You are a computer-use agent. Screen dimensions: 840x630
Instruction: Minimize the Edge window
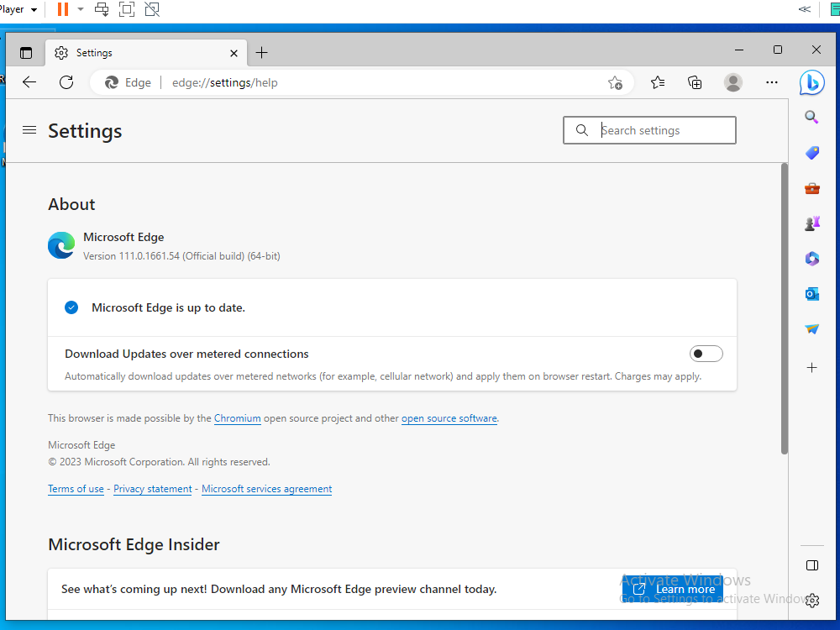coord(739,50)
